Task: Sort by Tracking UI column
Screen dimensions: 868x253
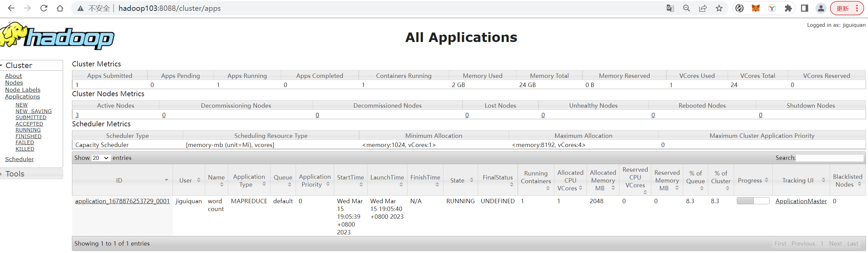Action: point(824,180)
